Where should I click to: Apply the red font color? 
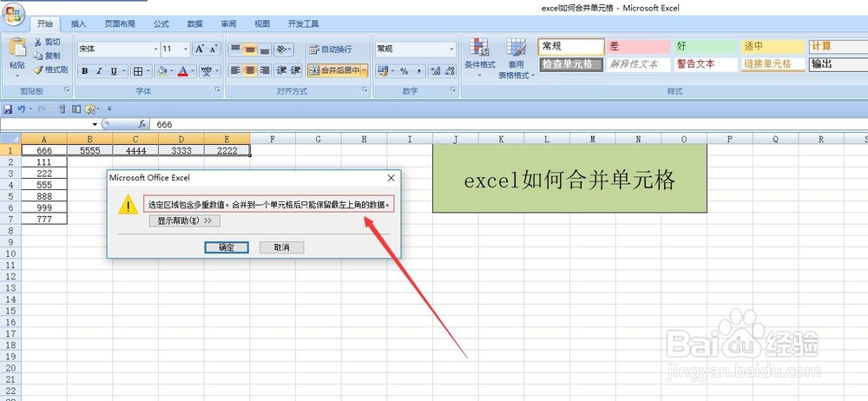coord(182,71)
